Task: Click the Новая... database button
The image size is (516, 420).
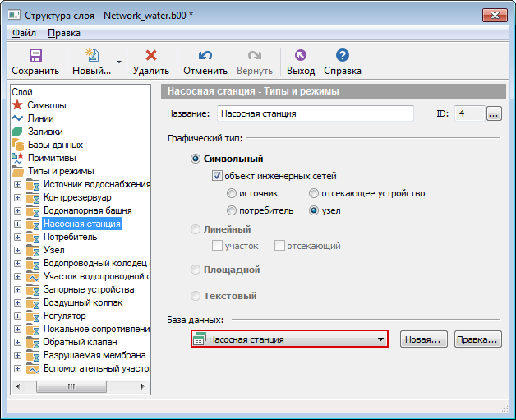Action: 424,339
